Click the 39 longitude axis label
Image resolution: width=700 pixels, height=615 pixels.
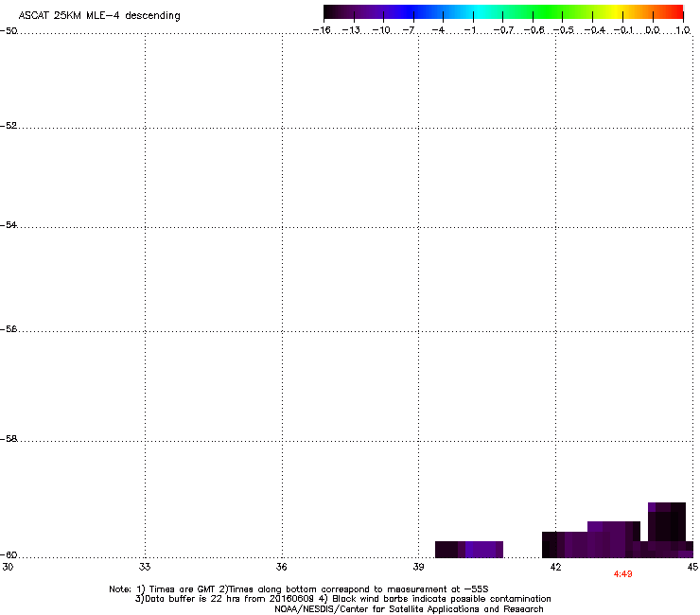pos(418,567)
